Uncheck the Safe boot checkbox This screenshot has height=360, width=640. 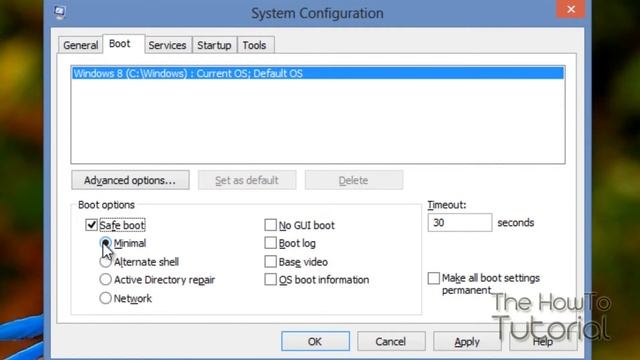point(91,225)
